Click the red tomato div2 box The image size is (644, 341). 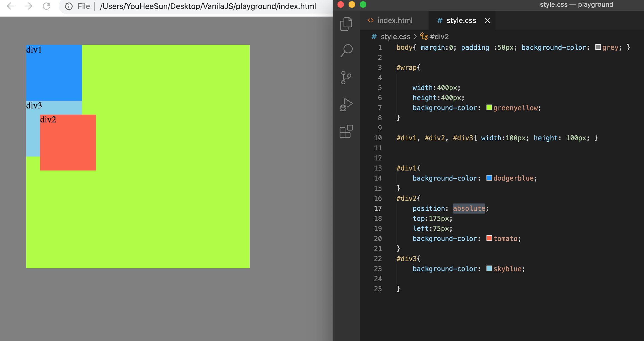click(68, 143)
